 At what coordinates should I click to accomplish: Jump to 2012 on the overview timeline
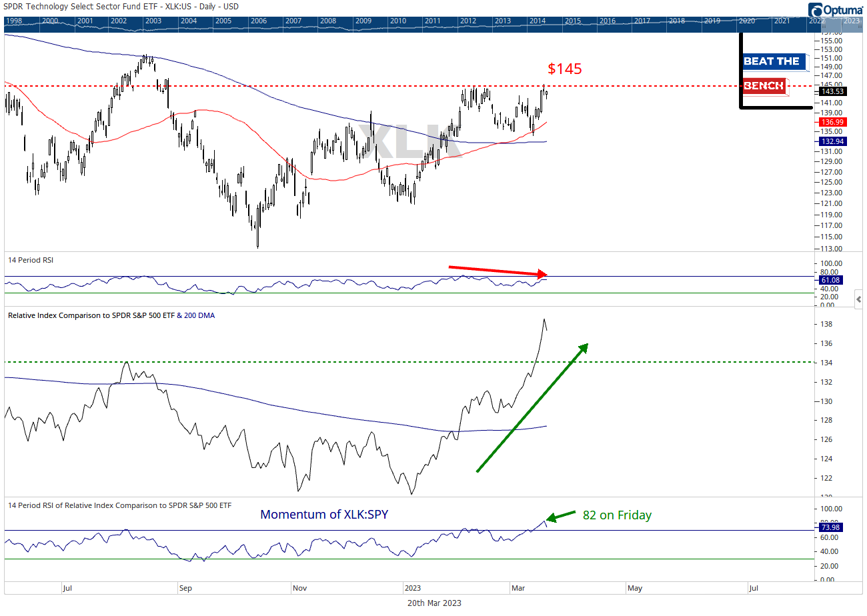coord(468,21)
